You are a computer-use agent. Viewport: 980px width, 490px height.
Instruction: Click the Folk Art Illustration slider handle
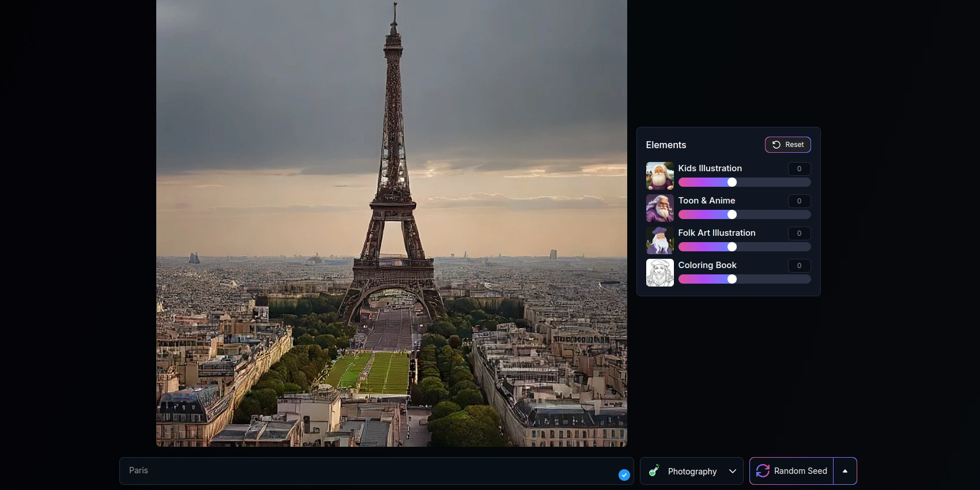732,247
